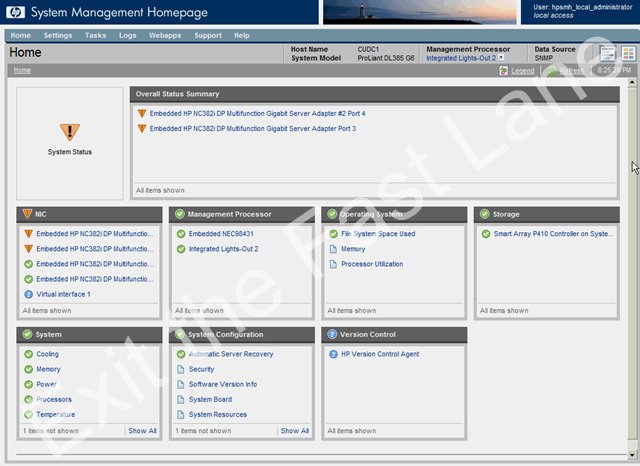Click the vertical scrollbar down arrow
Viewport: 640px width, 466px height.
click(x=632, y=454)
